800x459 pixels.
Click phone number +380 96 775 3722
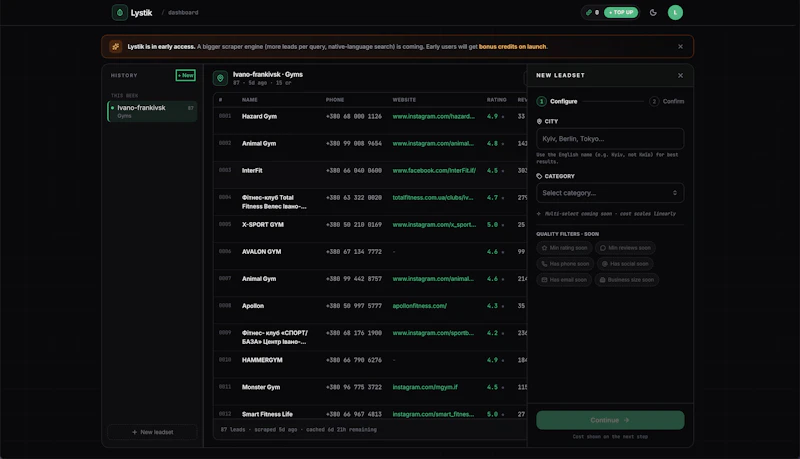coord(354,387)
